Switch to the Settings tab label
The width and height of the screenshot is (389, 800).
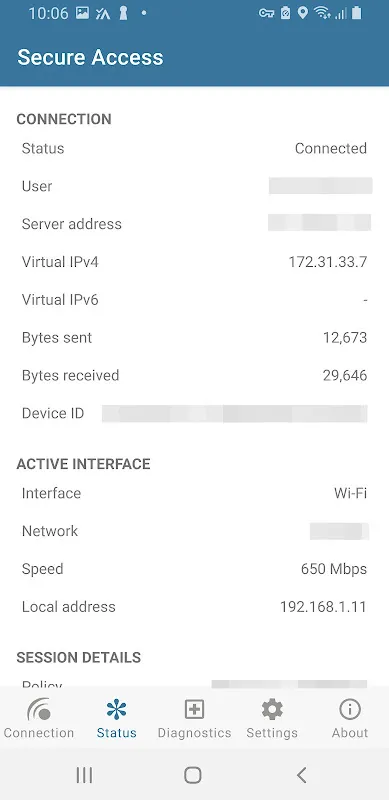tap(272, 733)
